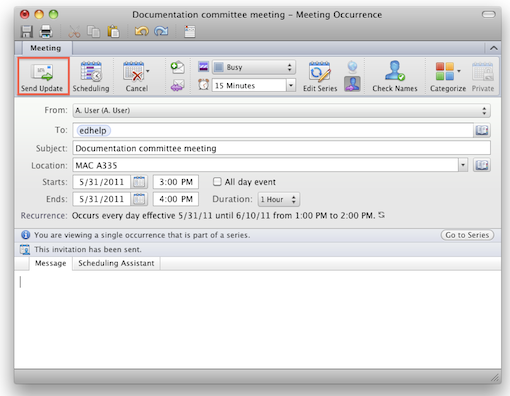Screen dimensions: 510x396
Task: Expand the Location dropdown arrow
Action: point(463,165)
